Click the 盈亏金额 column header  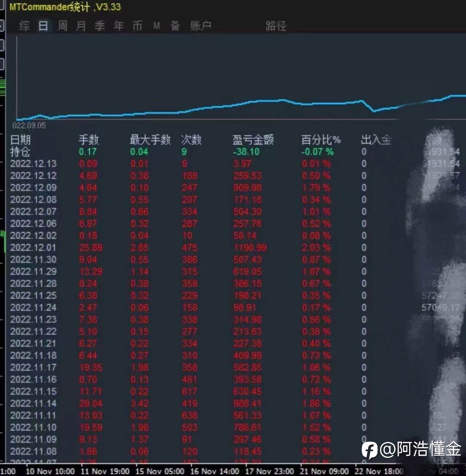[253, 140]
